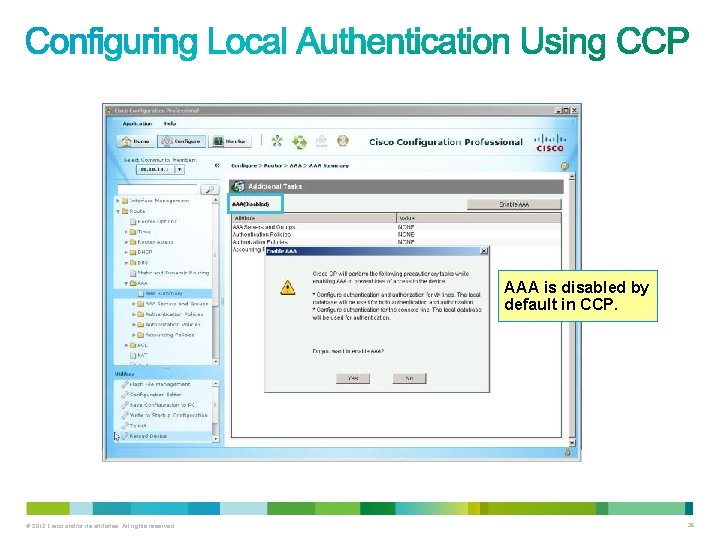Click the Flash File Management utility label

pos(160,384)
